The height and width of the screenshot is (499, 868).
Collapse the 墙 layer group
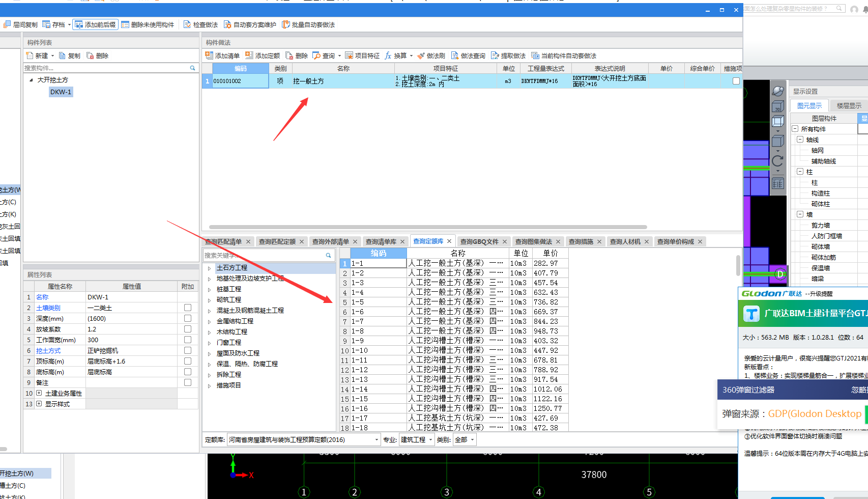[x=800, y=214]
